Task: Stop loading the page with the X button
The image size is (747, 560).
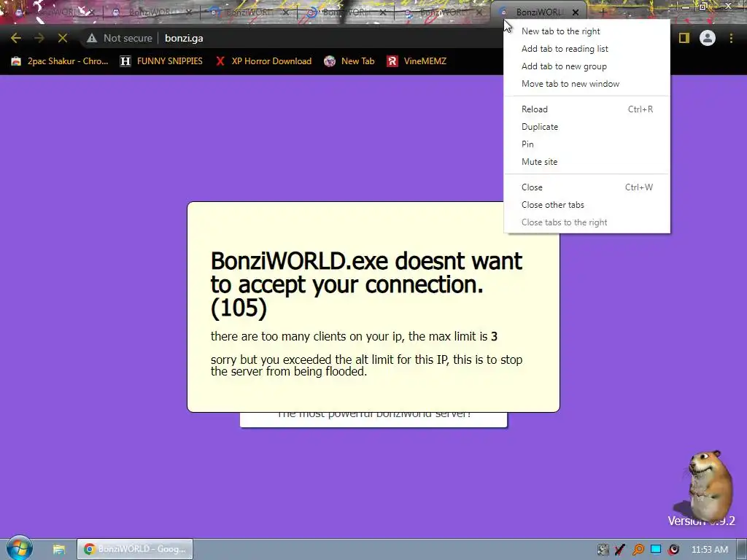Action: coord(63,38)
